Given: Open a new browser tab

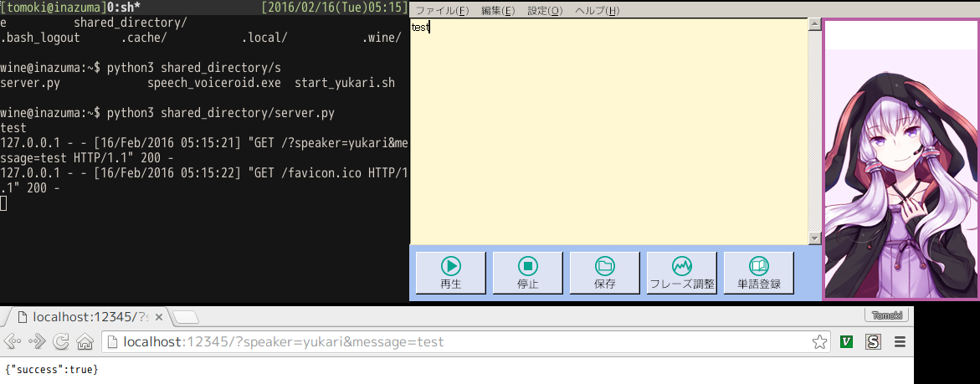Looking at the screenshot, I should point(186,318).
